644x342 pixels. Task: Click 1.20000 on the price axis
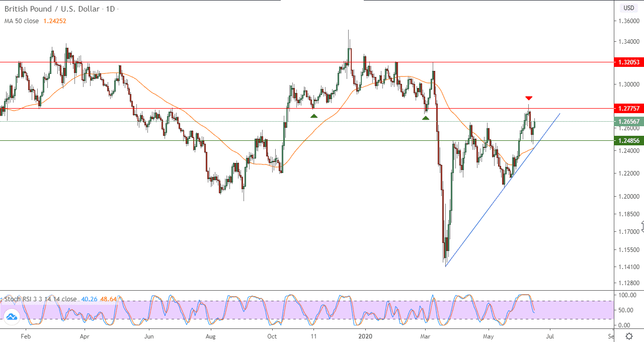tap(629, 196)
